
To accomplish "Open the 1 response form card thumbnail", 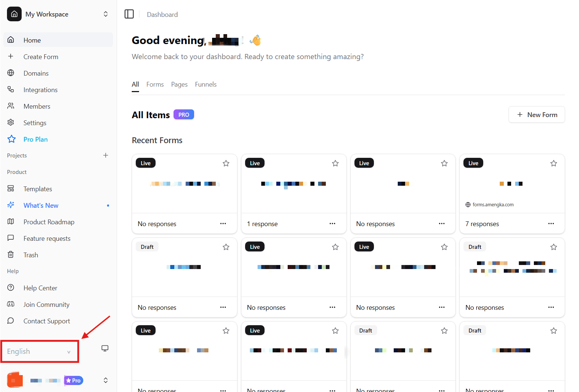I will coord(294,184).
